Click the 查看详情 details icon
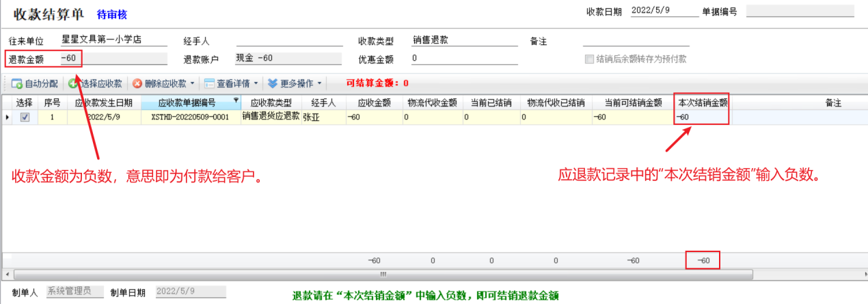Image resolution: width=868 pixels, height=304 pixels. point(209,84)
